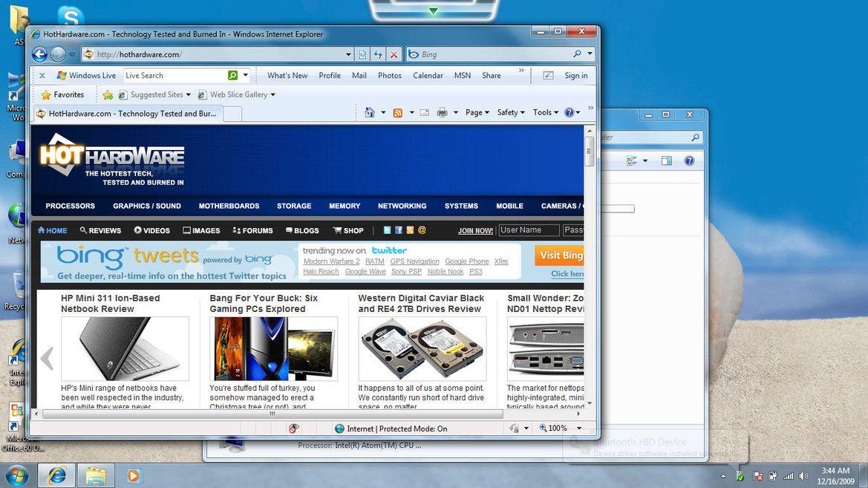Click the Visit Bing orange button
Screen dimensions: 868x488
(x=560, y=256)
